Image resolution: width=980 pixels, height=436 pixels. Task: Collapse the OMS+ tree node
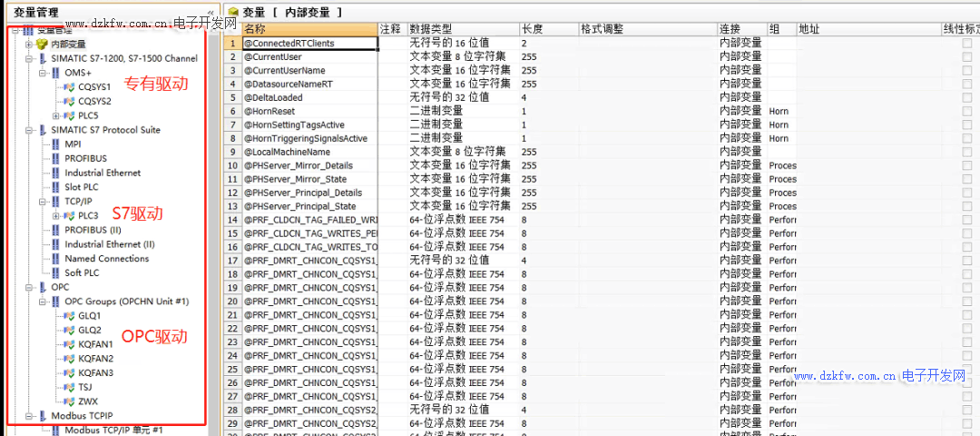pos(43,73)
